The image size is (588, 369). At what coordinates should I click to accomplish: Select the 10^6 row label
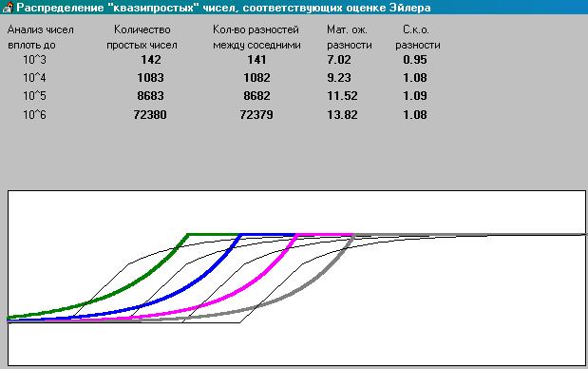pyautogui.click(x=34, y=114)
